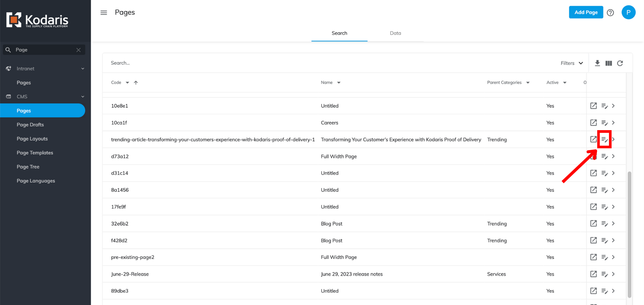
Task: Select June 29, 2023 release notes cell
Action: tap(352, 274)
